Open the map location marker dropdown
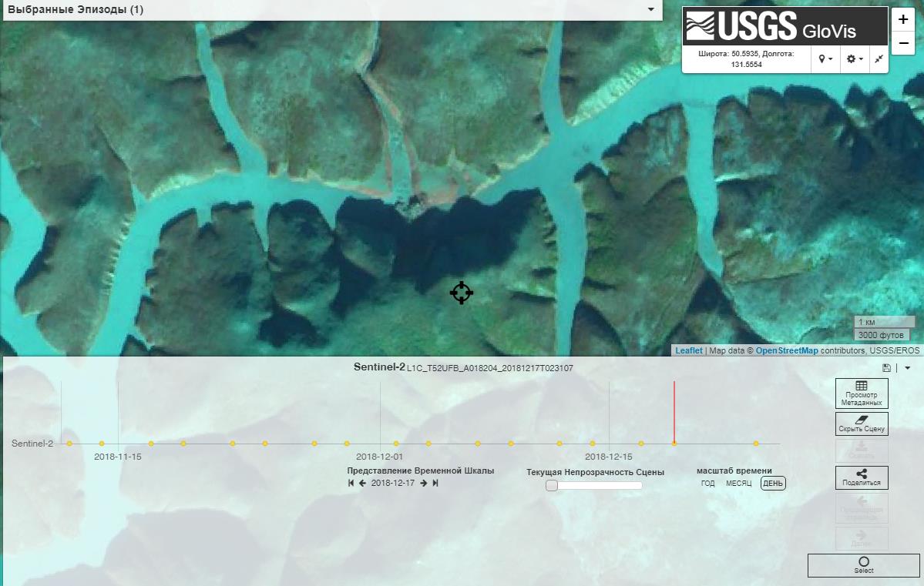This screenshot has width=924, height=586. tap(825, 59)
